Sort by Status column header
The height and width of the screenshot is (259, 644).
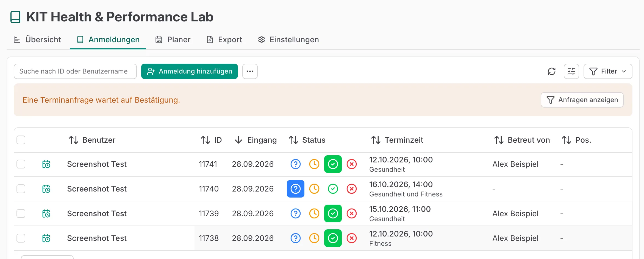(x=307, y=140)
